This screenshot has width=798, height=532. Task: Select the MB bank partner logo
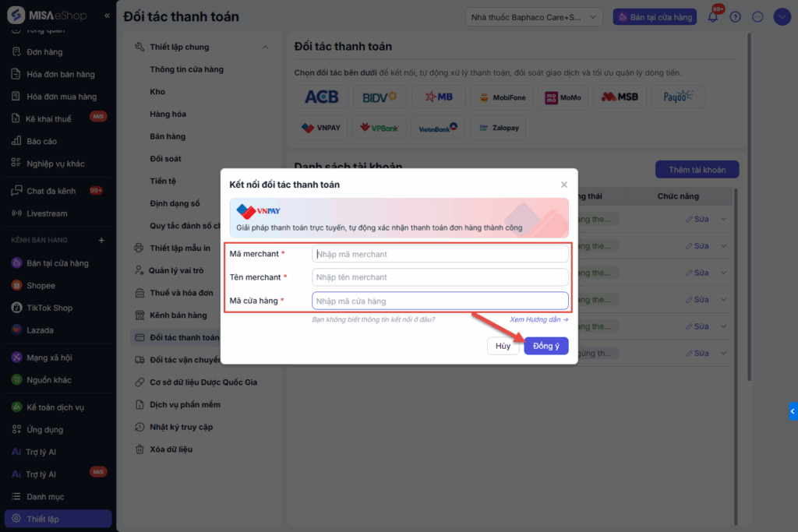[438, 97]
